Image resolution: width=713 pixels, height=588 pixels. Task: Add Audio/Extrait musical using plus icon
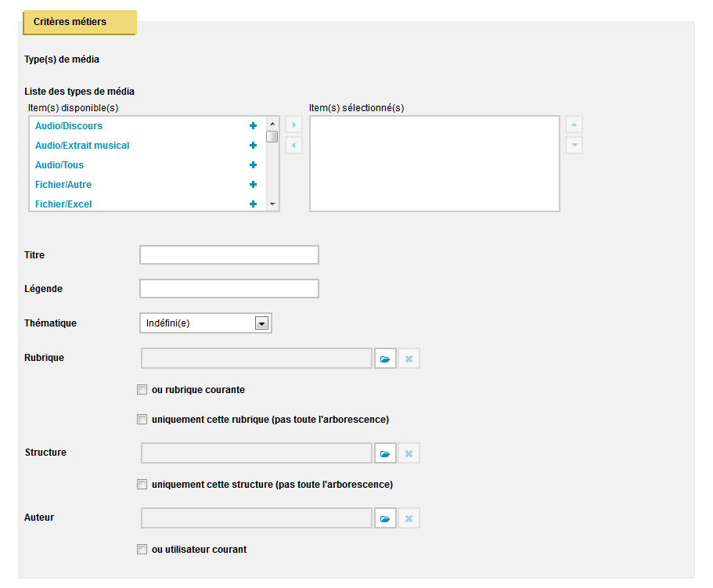click(254, 145)
